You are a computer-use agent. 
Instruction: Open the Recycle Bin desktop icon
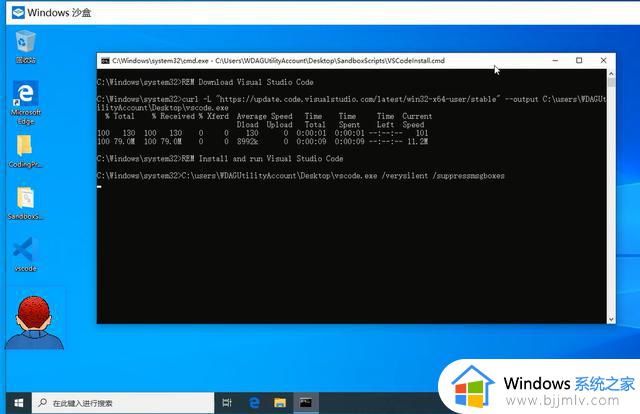pos(26,46)
